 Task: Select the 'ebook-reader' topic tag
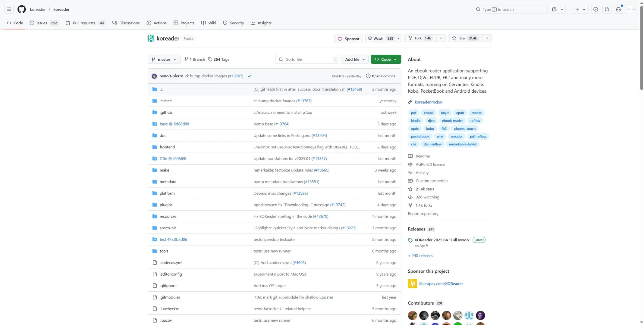coord(452,121)
